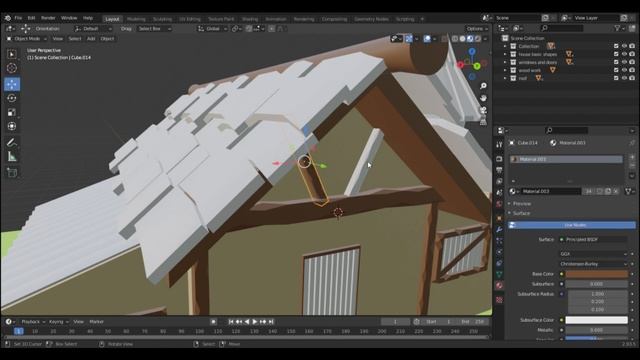Open the Window menu

click(69, 18)
